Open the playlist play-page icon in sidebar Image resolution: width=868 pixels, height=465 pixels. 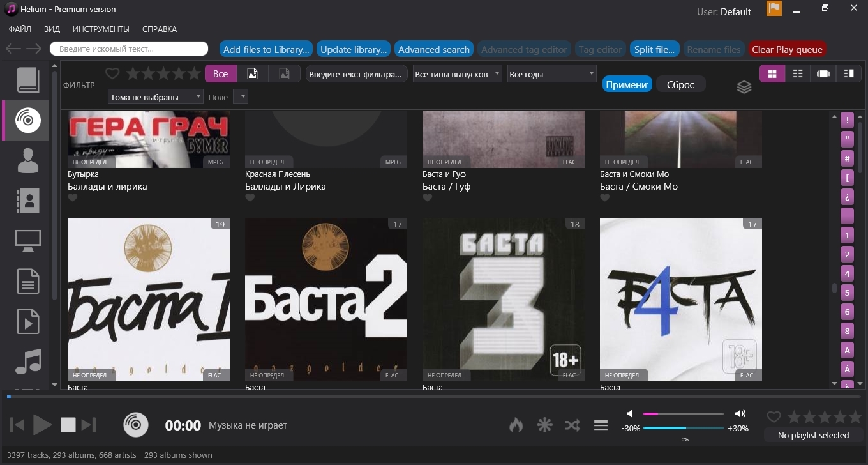(x=28, y=321)
